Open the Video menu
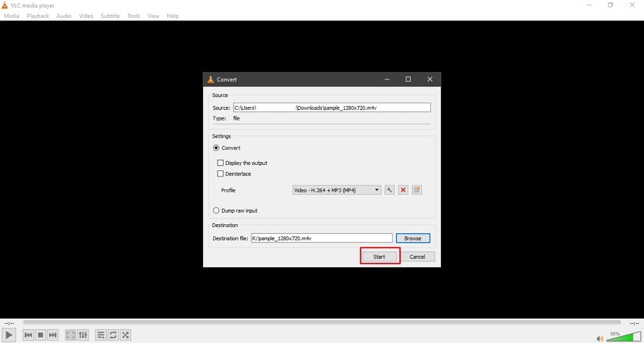644x343 pixels. [86, 16]
